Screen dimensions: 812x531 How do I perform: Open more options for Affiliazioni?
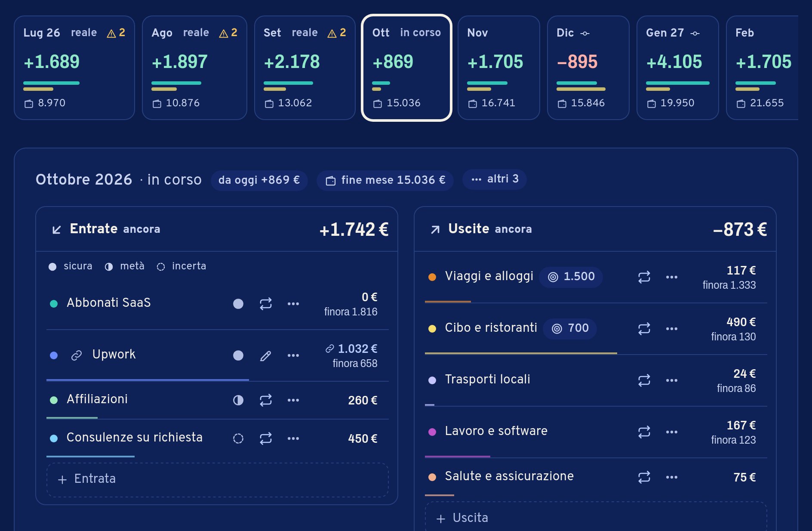coord(293,400)
